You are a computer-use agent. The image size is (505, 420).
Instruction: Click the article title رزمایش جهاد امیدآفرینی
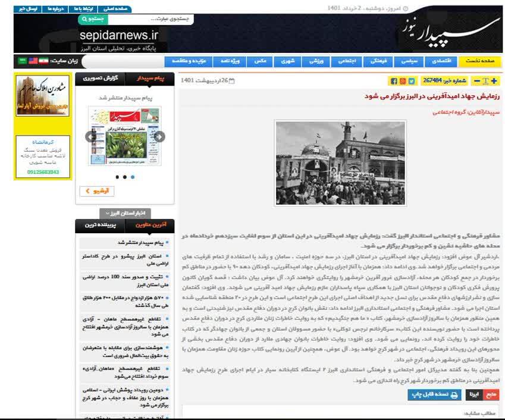click(432, 96)
